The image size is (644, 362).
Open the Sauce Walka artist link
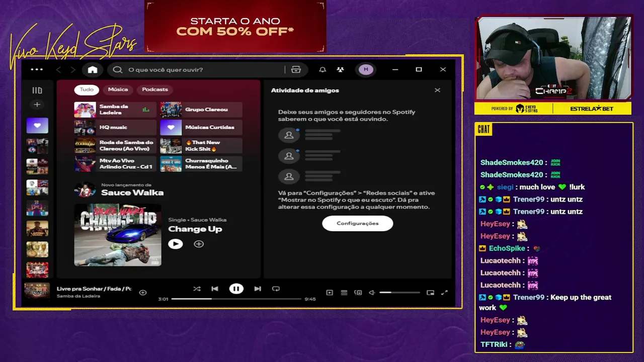132,193
